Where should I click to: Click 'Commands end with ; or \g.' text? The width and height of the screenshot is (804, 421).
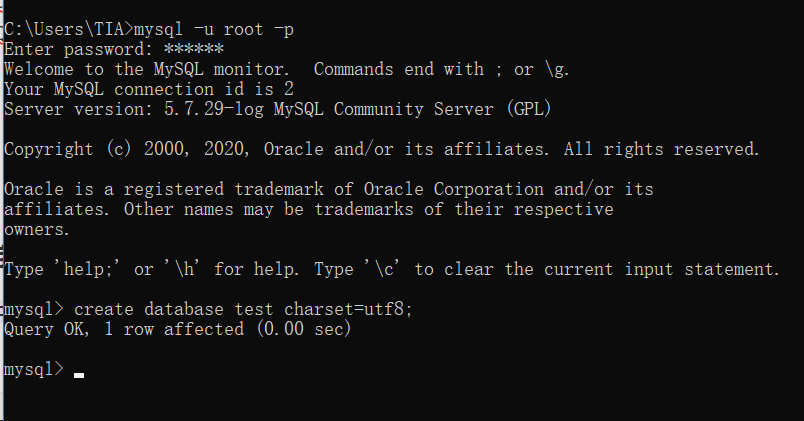tap(441, 69)
